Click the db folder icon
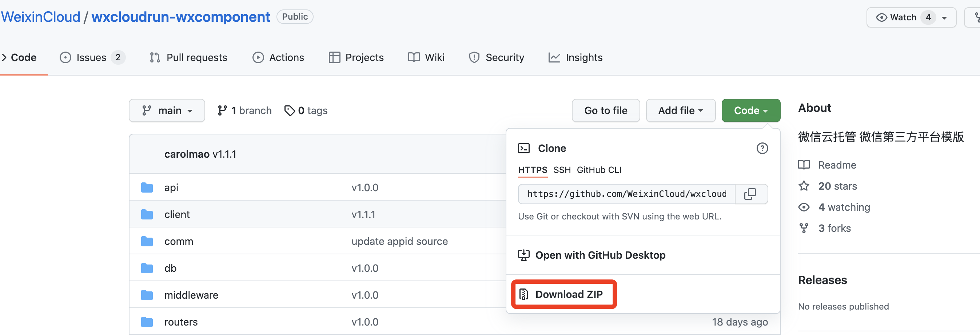 tap(147, 268)
